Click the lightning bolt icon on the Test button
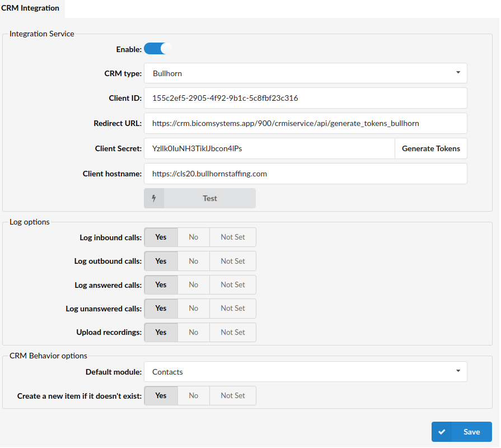The height and width of the screenshot is (448, 501). [x=154, y=198]
